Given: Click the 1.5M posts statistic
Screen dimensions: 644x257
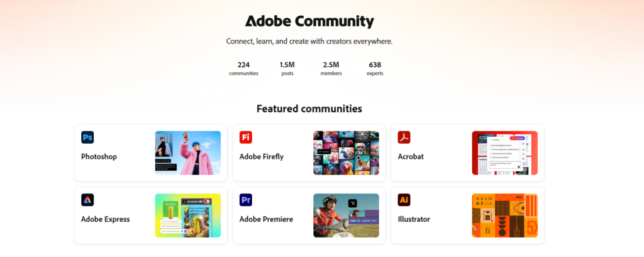Looking at the screenshot, I should click(x=287, y=69).
